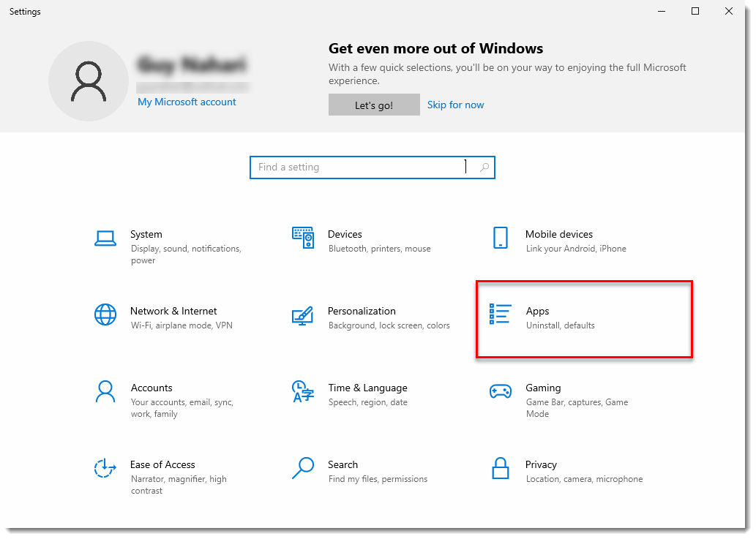Viewport: 756px width, 539px height.
Task: Open the Time & Language icon
Action: tap(303, 391)
